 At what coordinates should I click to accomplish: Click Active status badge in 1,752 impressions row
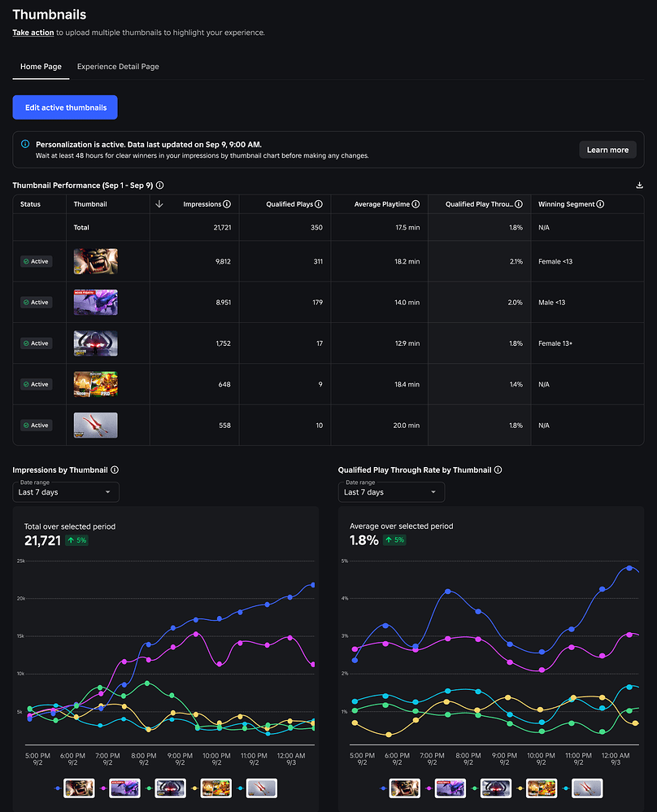[37, 343]
